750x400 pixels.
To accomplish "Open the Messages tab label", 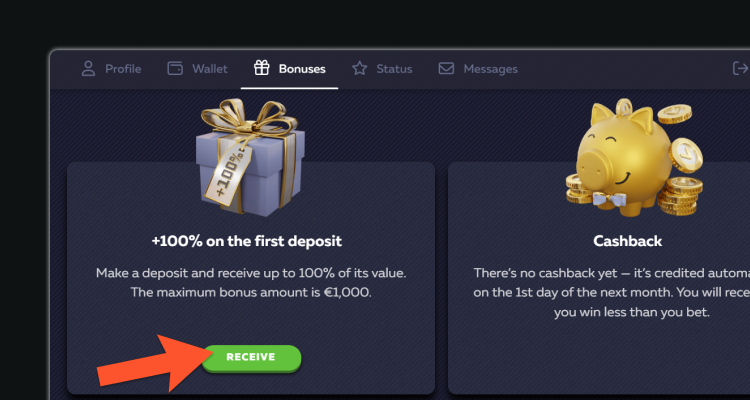I will coord(490,69).
